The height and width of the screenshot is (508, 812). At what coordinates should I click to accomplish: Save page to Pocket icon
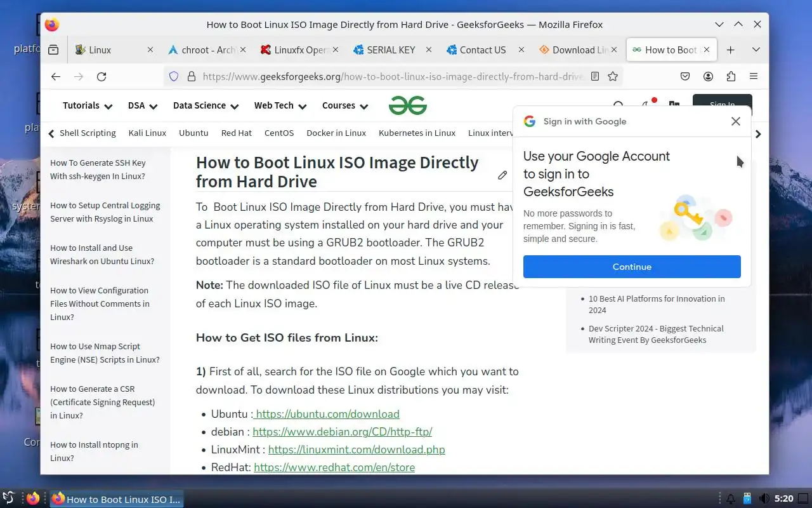[685, 76]
